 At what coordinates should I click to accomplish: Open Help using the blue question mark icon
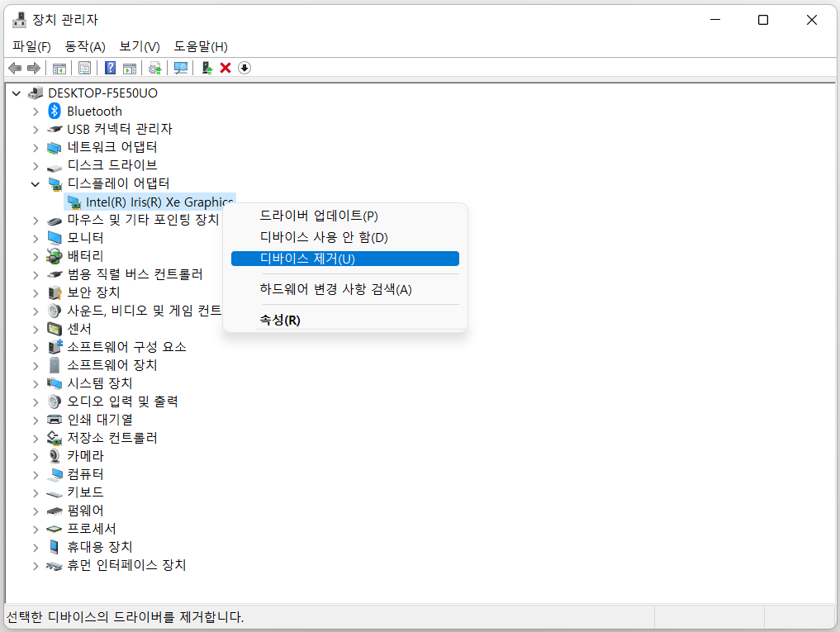(109, 68)
